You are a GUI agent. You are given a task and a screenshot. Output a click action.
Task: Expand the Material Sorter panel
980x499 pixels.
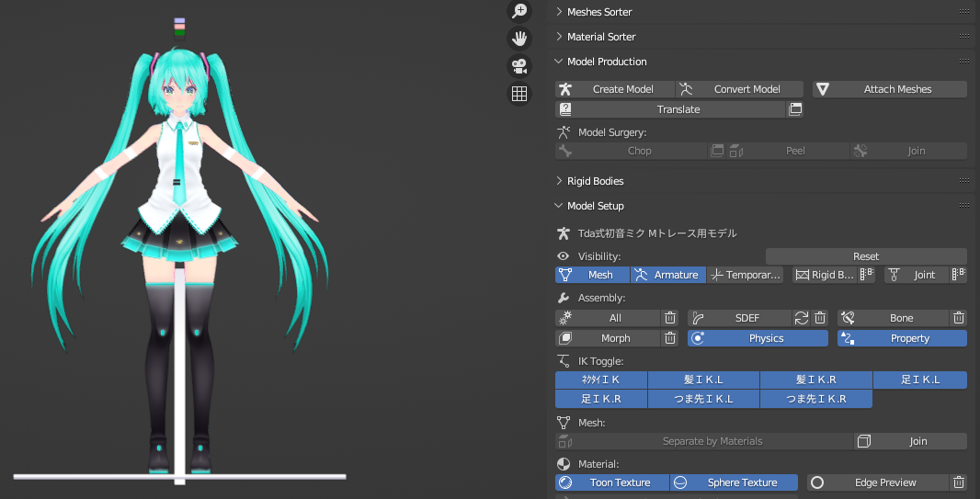[x=559, y=36]
